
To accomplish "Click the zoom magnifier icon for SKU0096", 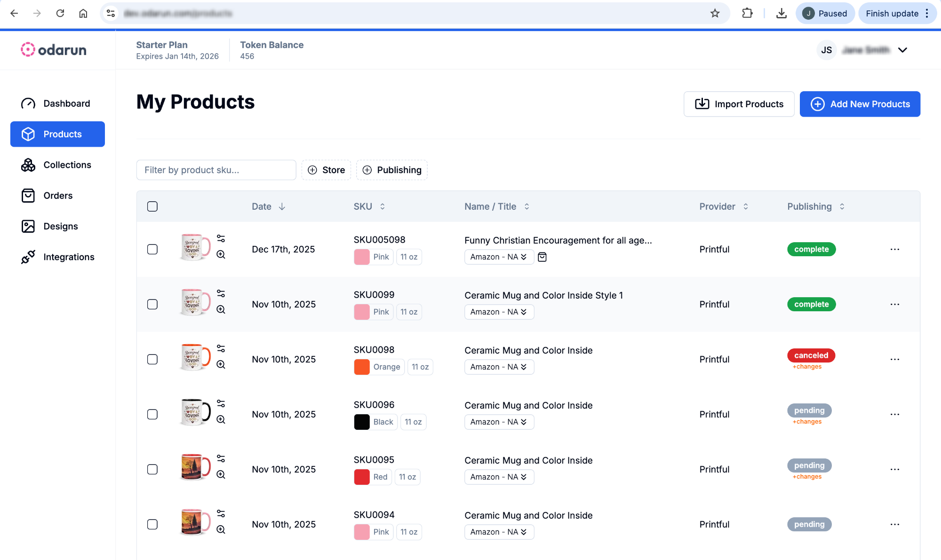I will [x=221, y=419].
